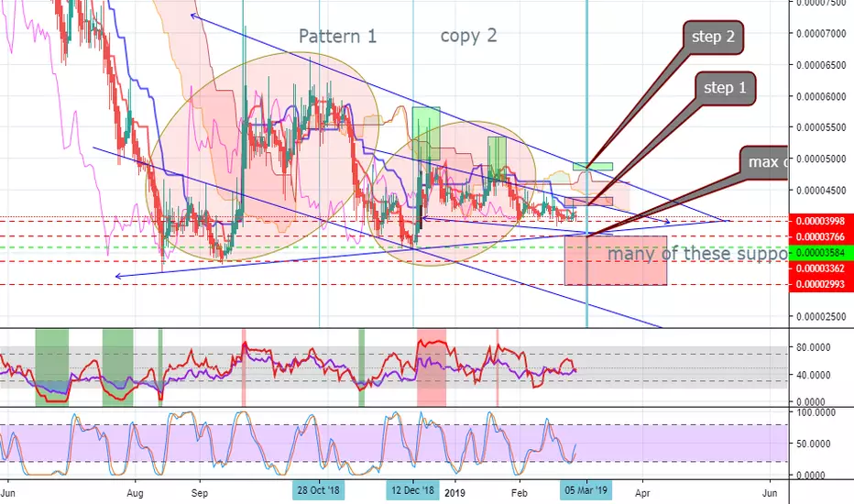This screenshot has height=504, width=854.
Task: Click the 50.0000 stochastic scale value
Action: tap(813, 444)
